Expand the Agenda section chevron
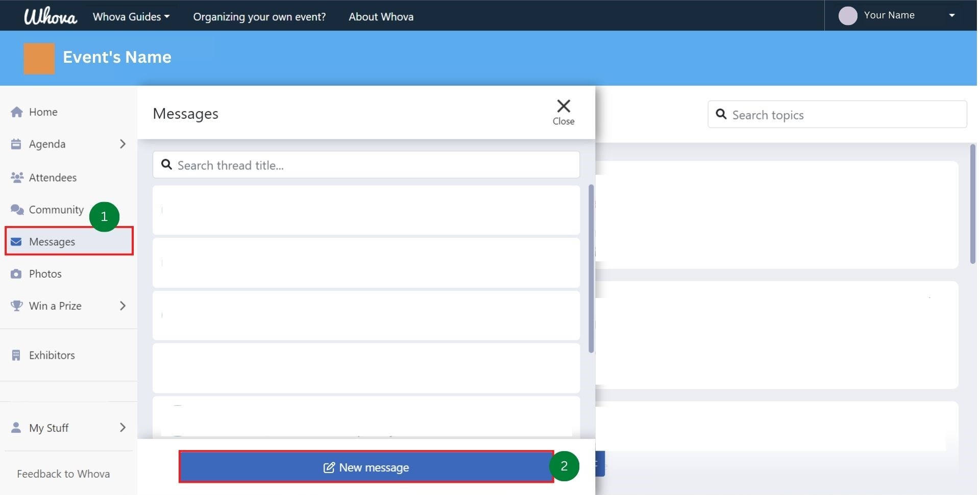The height and width of the screenshot is (495, 980). coord(122,144)
